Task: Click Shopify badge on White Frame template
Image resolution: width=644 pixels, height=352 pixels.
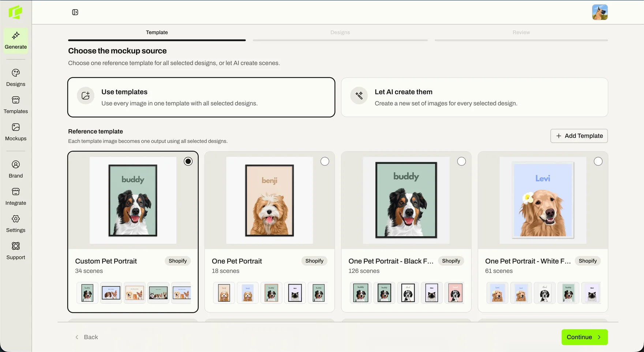Action: pos(588,261)
